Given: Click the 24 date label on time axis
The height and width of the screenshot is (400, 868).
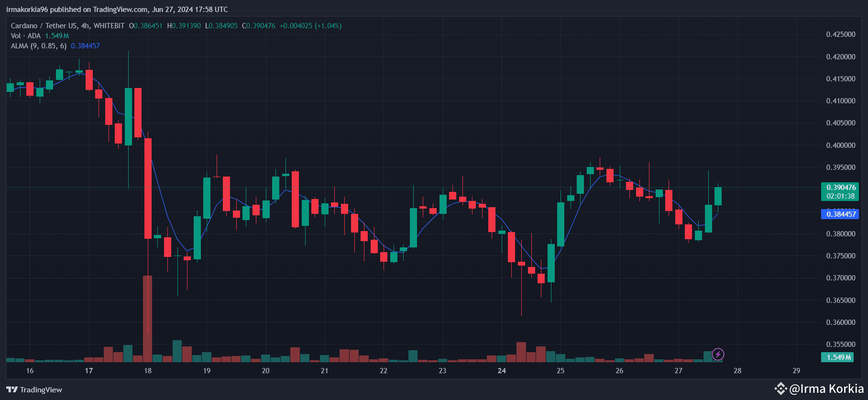Looking at the screenshot, I should click(502, 370).
